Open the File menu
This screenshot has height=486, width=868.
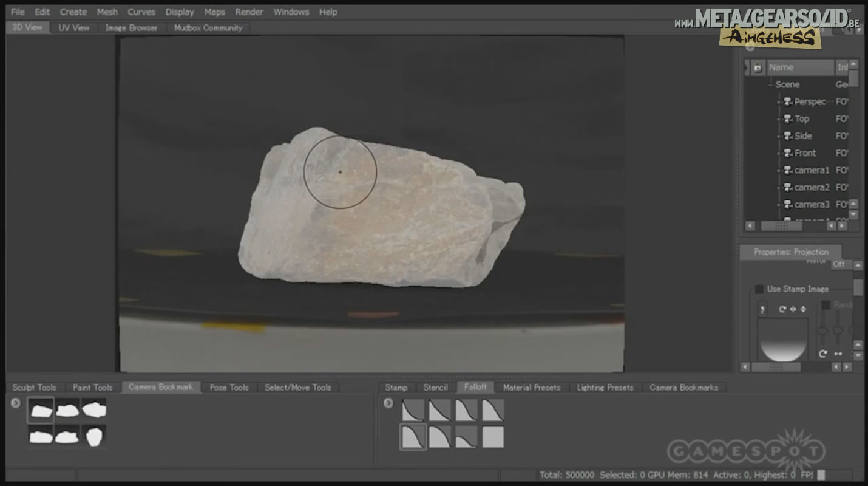(18, 12)
